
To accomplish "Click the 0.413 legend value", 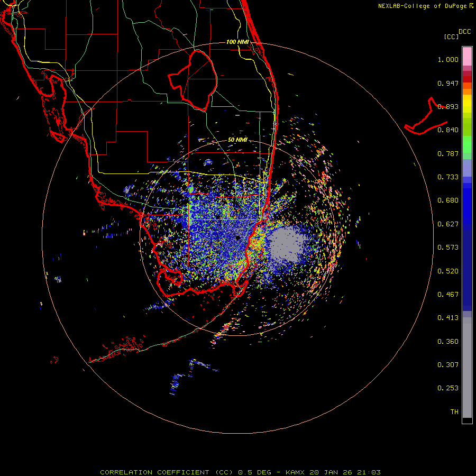I will tap(448, 318).
